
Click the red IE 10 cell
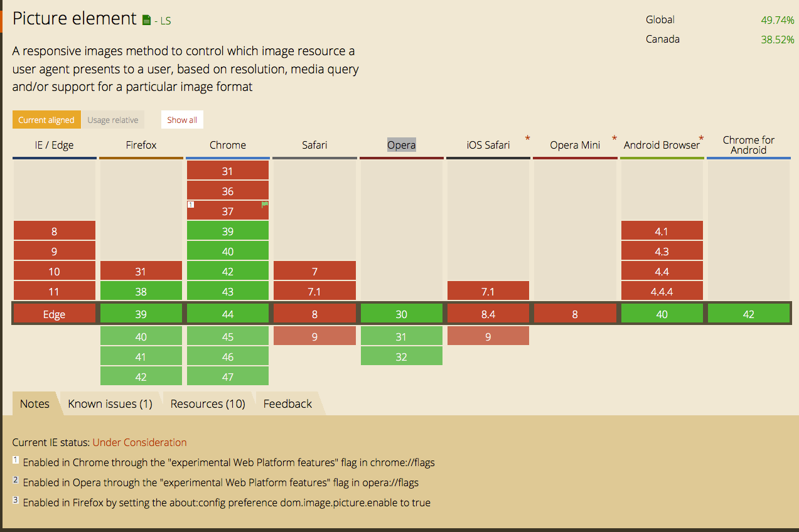pos(55,271)
